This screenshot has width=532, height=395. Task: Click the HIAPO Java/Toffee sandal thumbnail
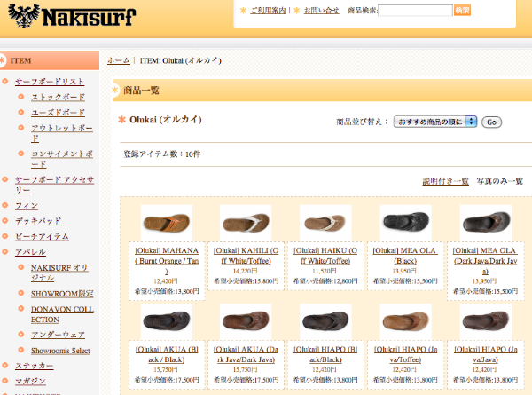point(406,321)
